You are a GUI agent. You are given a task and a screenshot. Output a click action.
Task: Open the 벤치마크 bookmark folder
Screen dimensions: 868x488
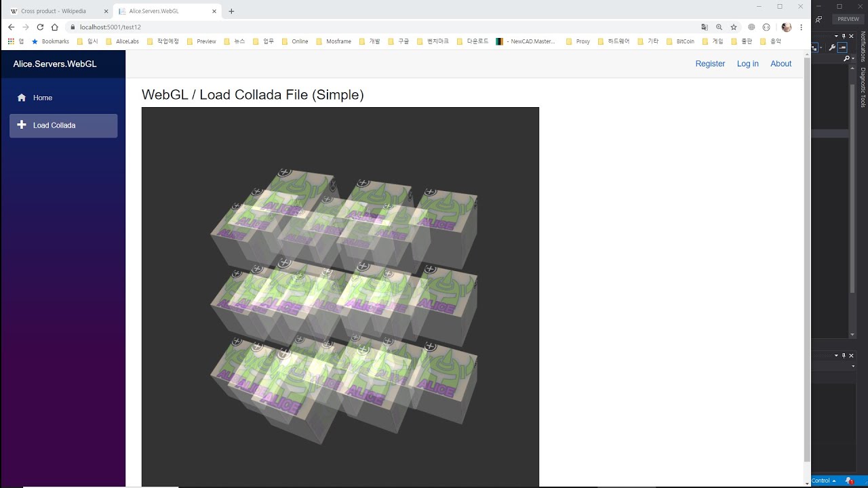tap(433, 41)
